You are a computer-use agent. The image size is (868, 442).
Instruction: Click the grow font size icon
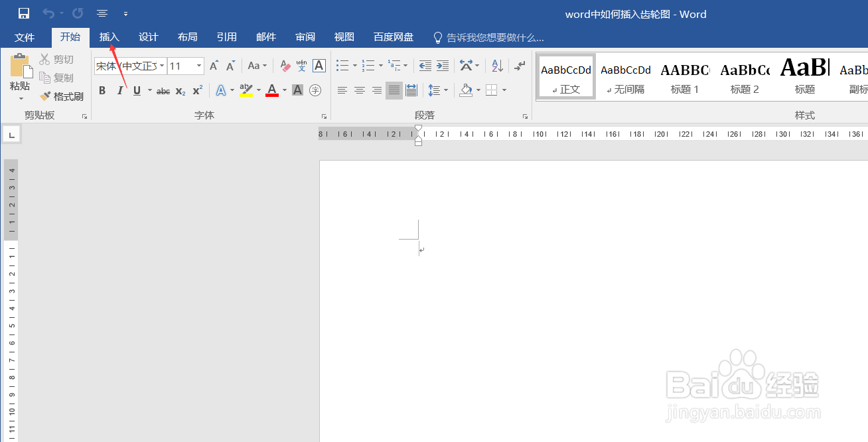(x=214, y=66)
